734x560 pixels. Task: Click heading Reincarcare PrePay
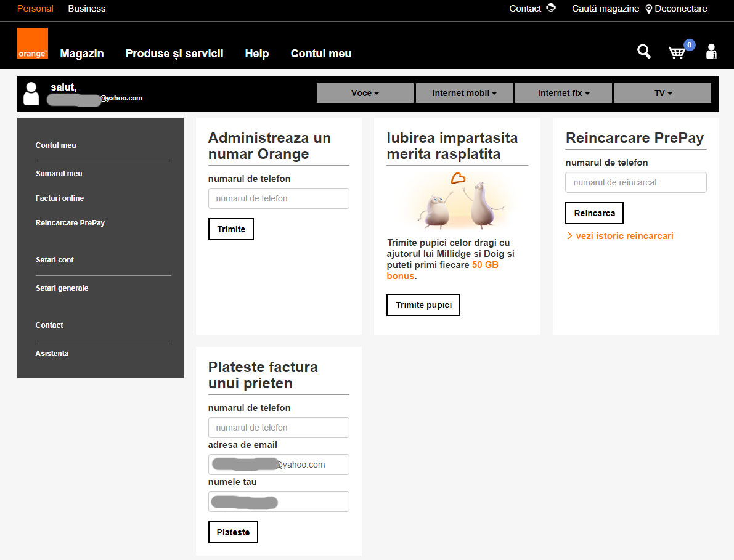point(635,138)
